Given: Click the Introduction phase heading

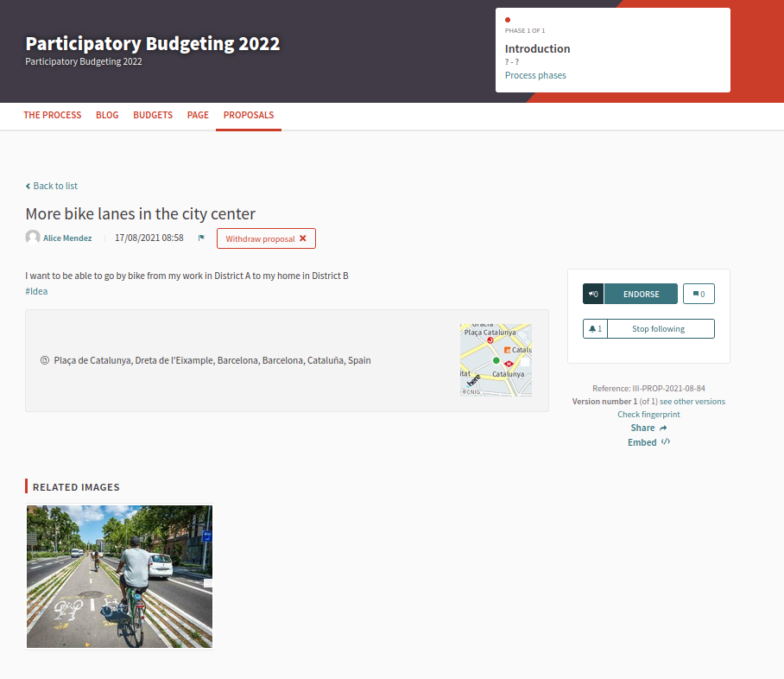Looking at the screenshot, I should tap(537, 48).
